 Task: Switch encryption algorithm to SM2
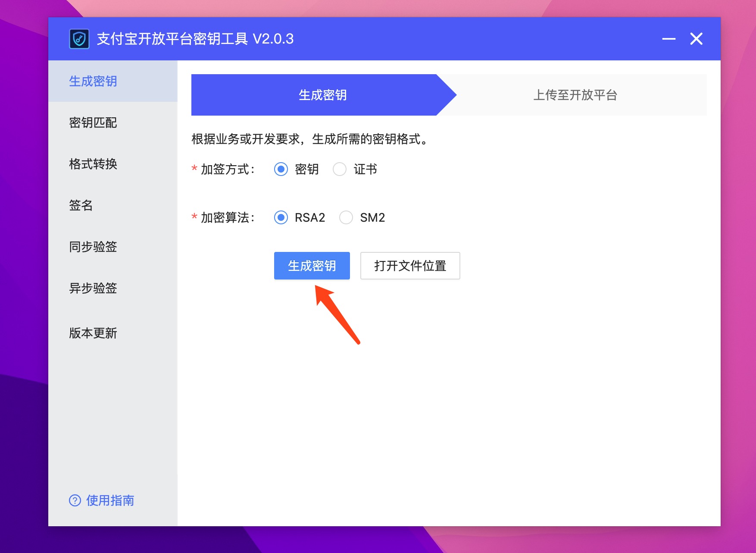[x=346, y=217]
